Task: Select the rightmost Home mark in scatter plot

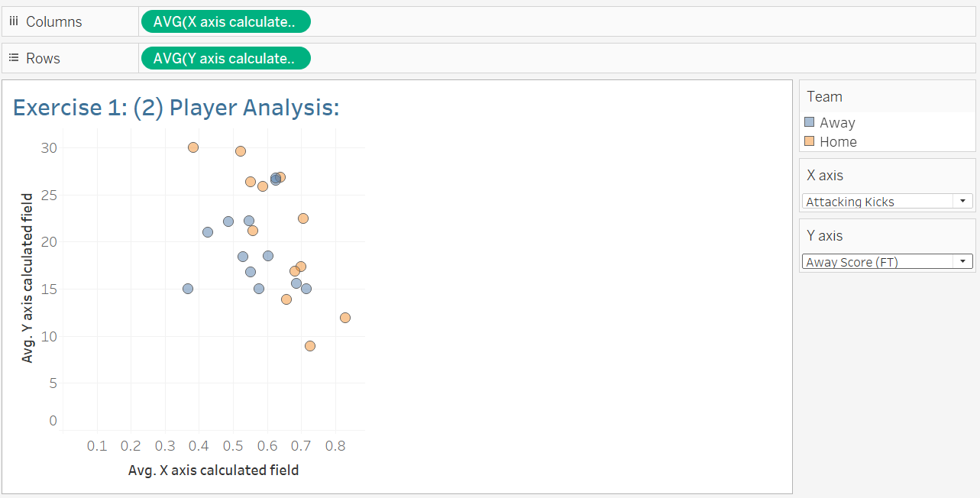Action: [345, 318]
